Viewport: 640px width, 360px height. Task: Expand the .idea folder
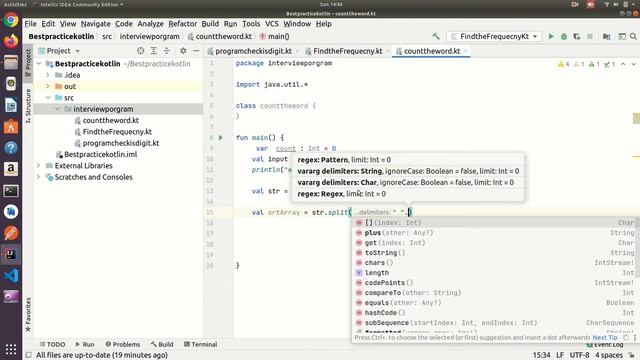tap(48, 75)
